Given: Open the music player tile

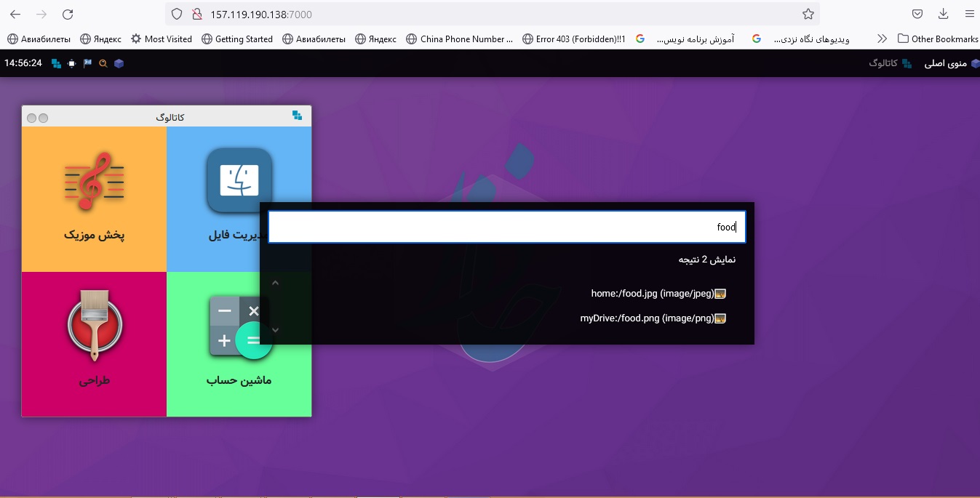Looking at the screenshot, I should point(95,199).
